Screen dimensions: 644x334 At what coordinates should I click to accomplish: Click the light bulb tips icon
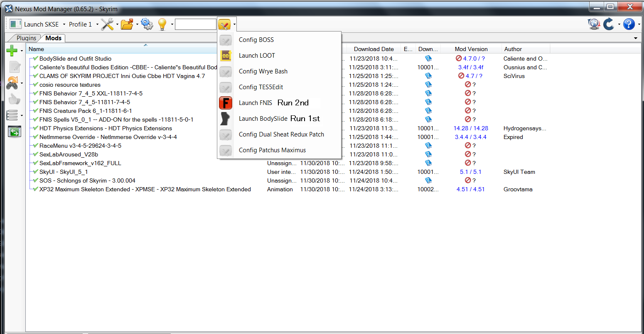(162, 24)
